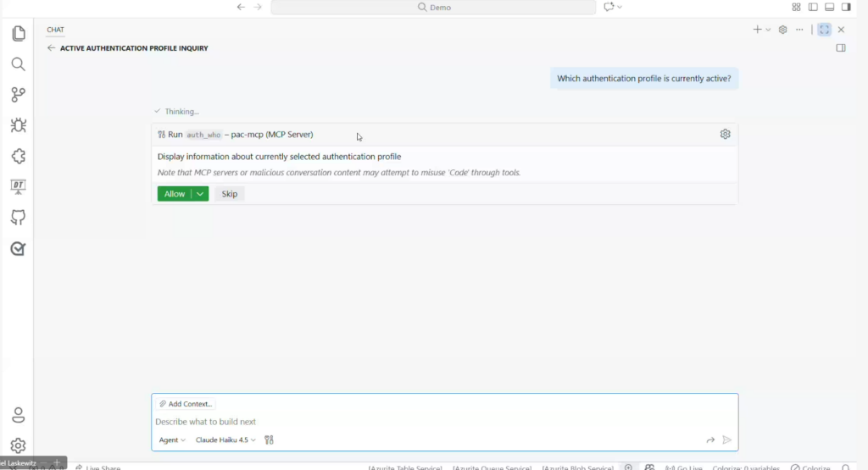Click the Configure Tools icon in chat input
This screenshot has width=868, height=470.
(269, 440)
